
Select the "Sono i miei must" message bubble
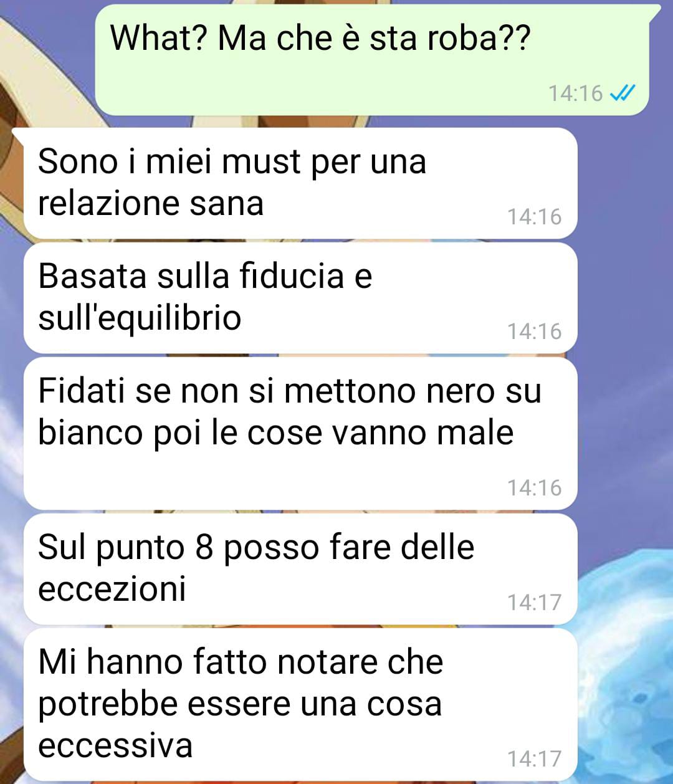coord(300,183)
